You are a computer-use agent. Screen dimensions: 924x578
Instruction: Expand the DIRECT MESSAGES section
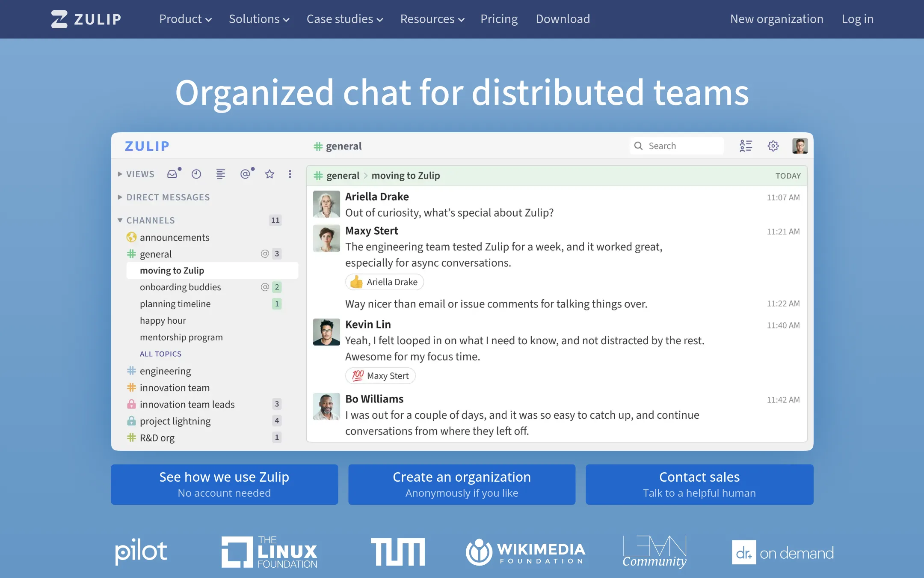[164, 197]
